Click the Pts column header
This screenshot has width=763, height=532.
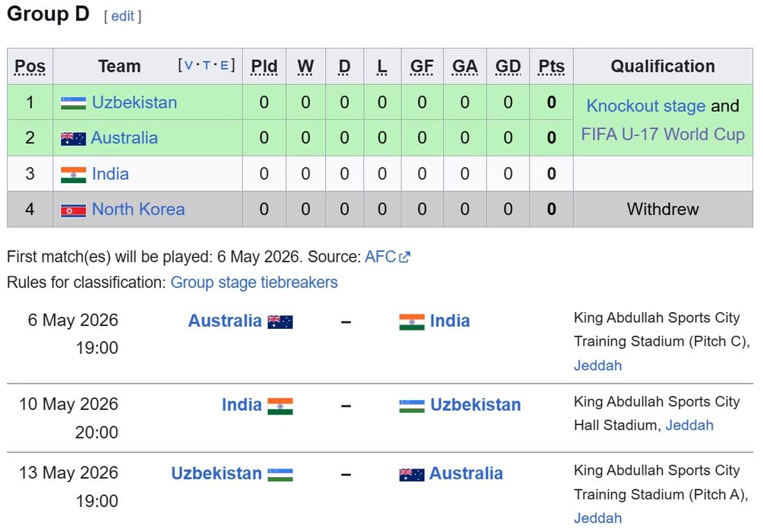point(551,66)
